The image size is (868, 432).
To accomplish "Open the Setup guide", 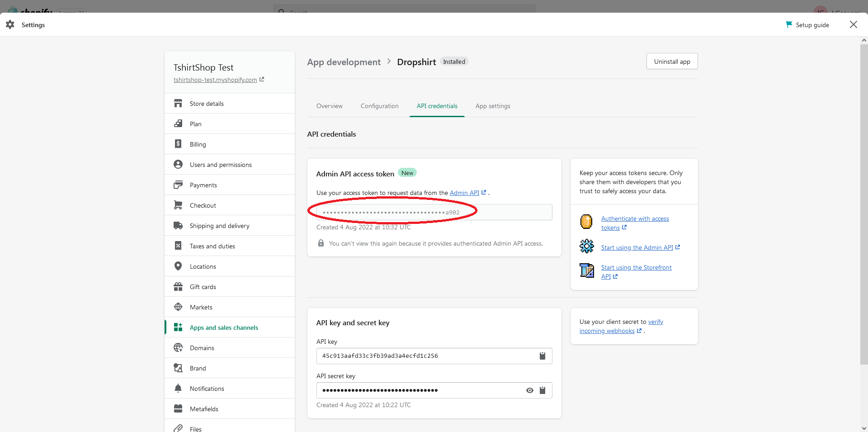I will click(x=807, y=25).
